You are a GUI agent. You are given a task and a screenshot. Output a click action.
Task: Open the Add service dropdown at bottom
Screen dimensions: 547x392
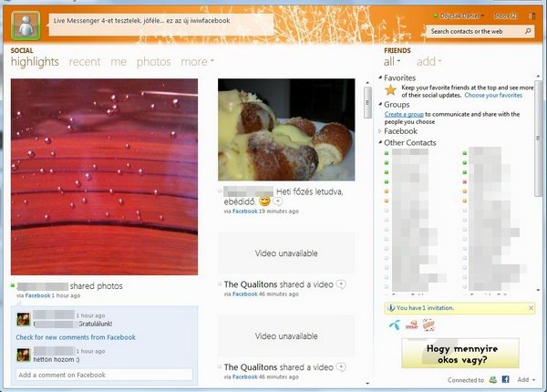click(526, 379)
